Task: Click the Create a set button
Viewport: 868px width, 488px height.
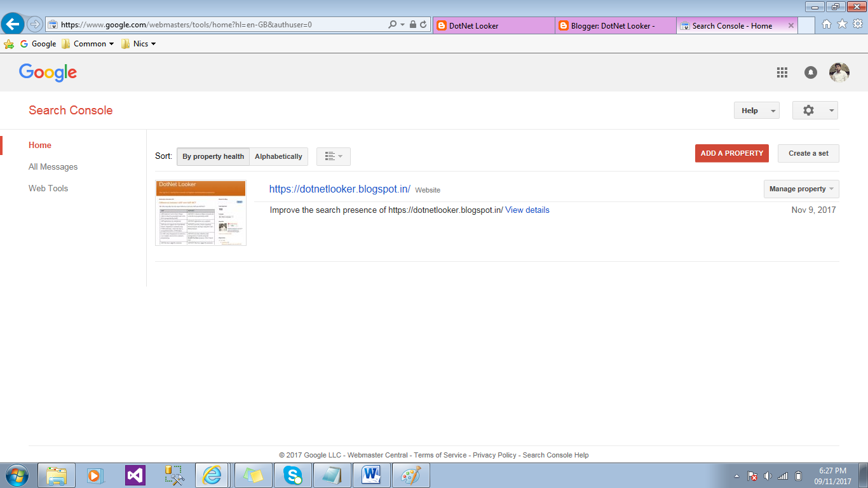Action: (808, 153)
